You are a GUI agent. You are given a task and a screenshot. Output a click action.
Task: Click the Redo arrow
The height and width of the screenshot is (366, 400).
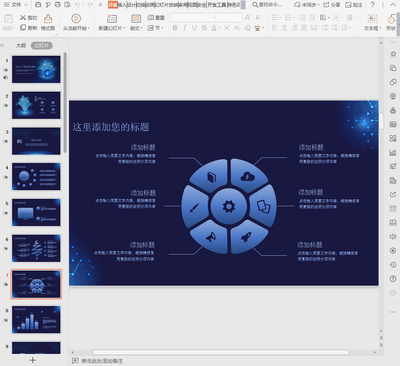[x=90, y=5]
